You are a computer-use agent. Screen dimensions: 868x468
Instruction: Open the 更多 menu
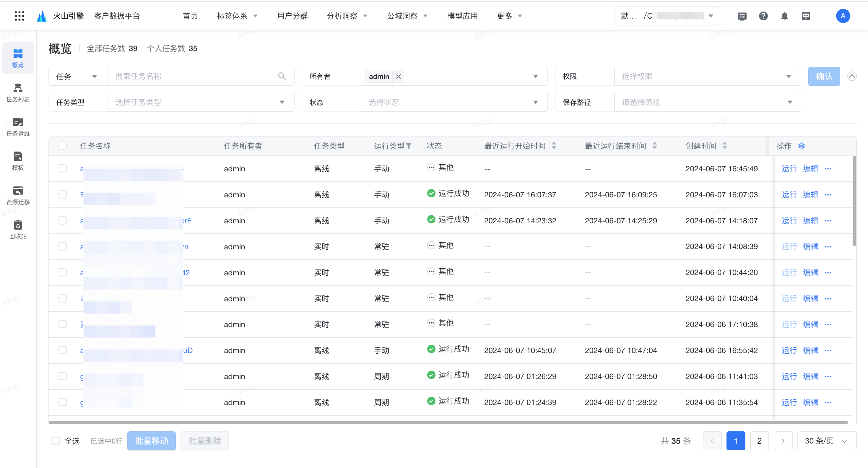point(509,16)
